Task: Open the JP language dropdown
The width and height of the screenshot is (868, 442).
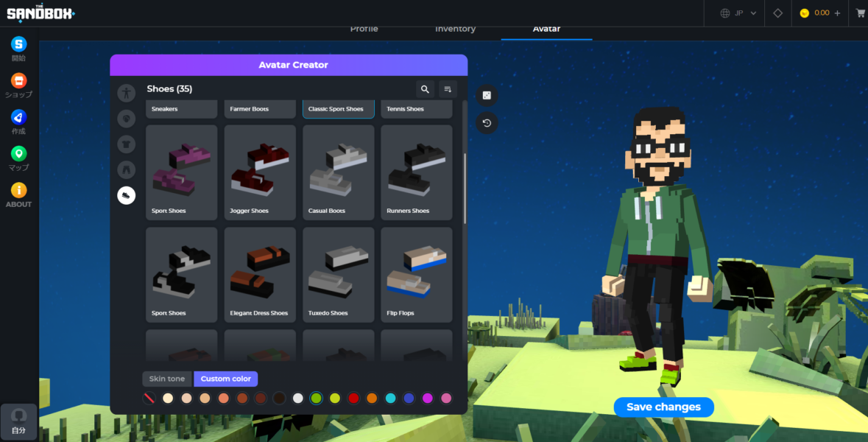Action: click(x=738, y=13)
